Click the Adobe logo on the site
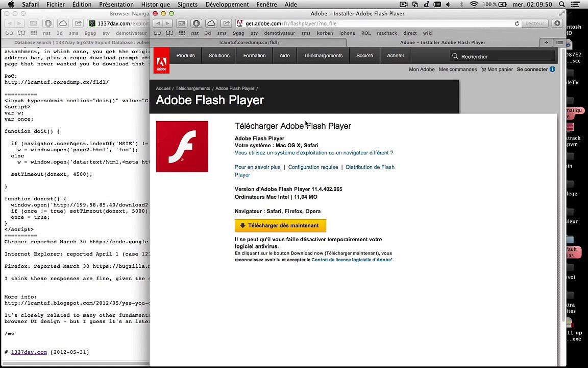Viewport: 588px width, 368px height. click(161, 60)
